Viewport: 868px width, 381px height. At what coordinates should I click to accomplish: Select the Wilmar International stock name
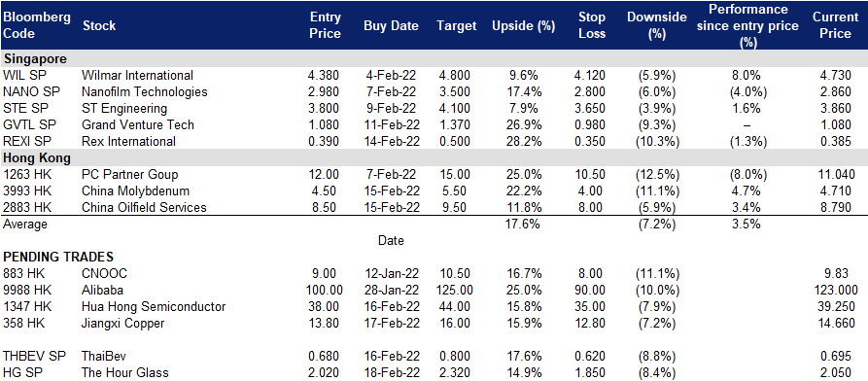pos(137,75)
